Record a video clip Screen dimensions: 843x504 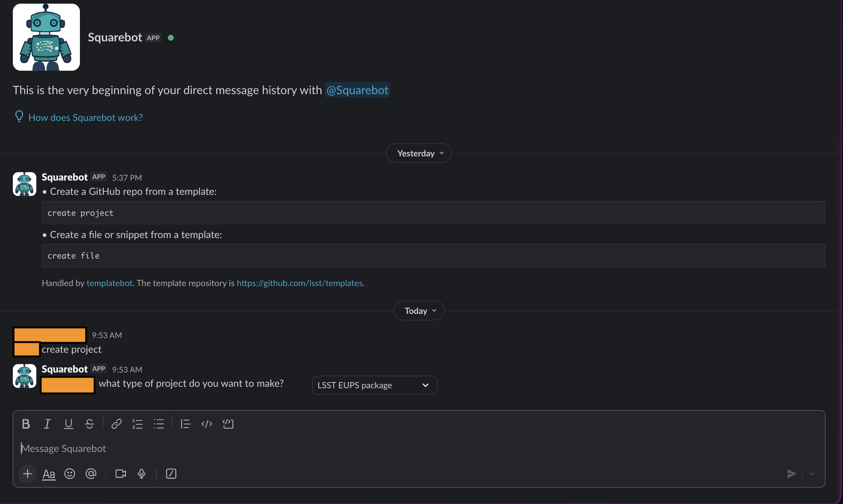tap(121, 474)
